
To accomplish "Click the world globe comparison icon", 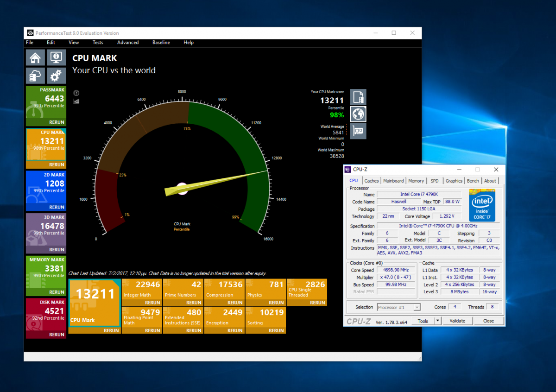I will [358, 114].
